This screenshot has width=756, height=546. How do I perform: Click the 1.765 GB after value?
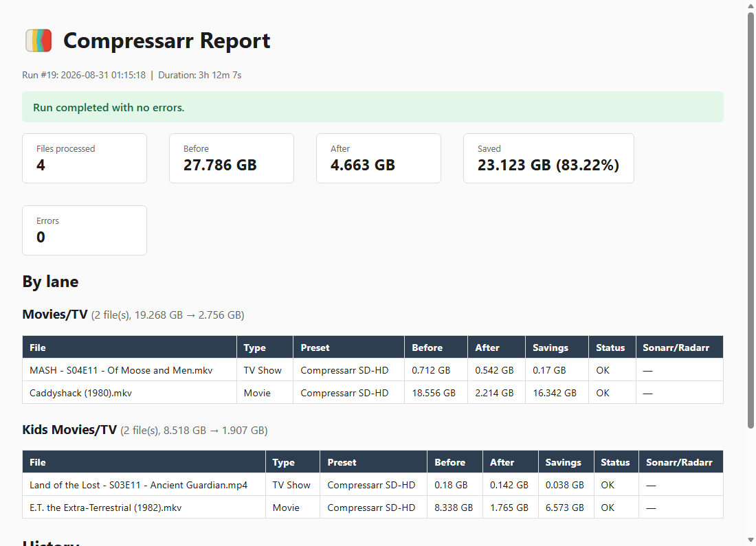click(509, 508)
